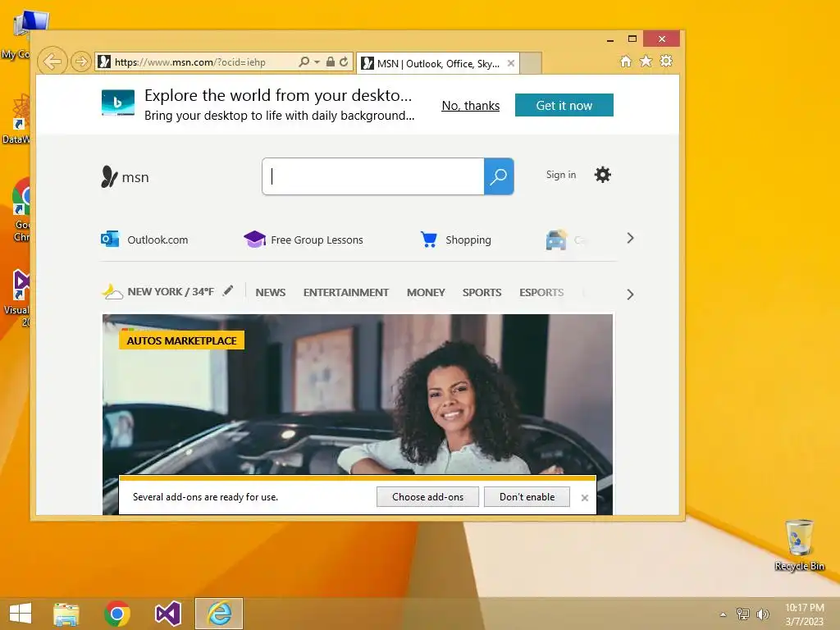Open the Outlook.com shortcut
The height and width of the screenshot is (630, 840).
pos(144,240)
